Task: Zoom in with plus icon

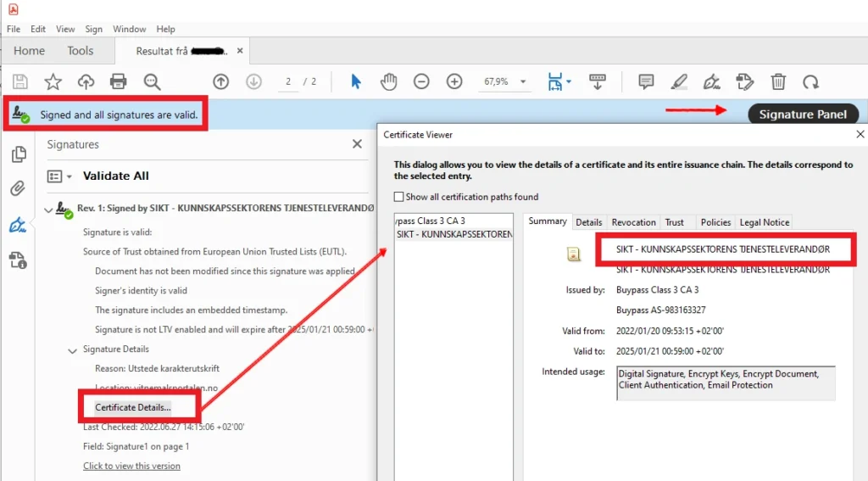Action: [x=454, y=82]
